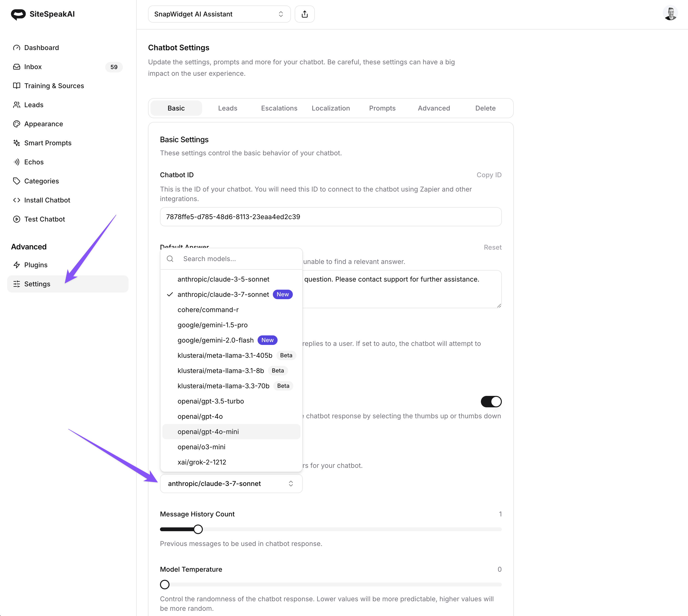Collapse the anthropic/claude-3-7-sonnet model dropdown
688x616 pixels.
(231, 484)
